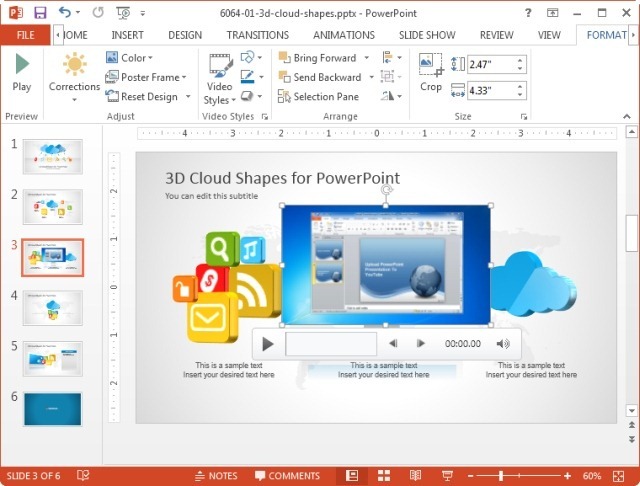Open Video Effects option

pyautogui.click(x=251, y=96)
